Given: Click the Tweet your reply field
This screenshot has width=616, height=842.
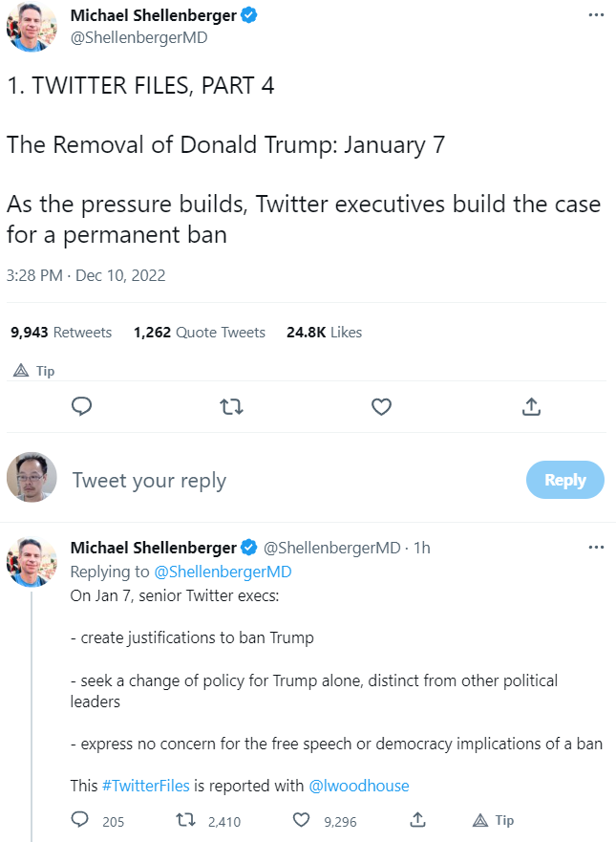Looking at the screenshot, I should (287, 480).
